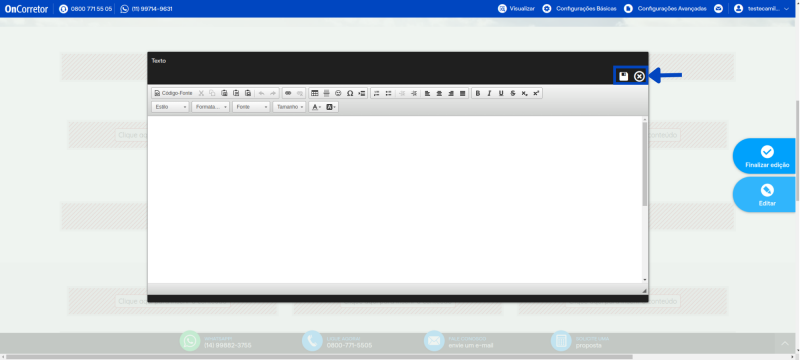Open the Fonte dropdown

tap(251, 107)
